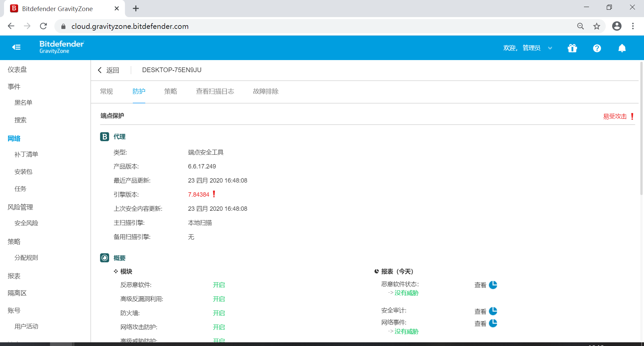Select 安装包 in the sidebar
This screenshot has width=644, height=346.
(23, 171)
